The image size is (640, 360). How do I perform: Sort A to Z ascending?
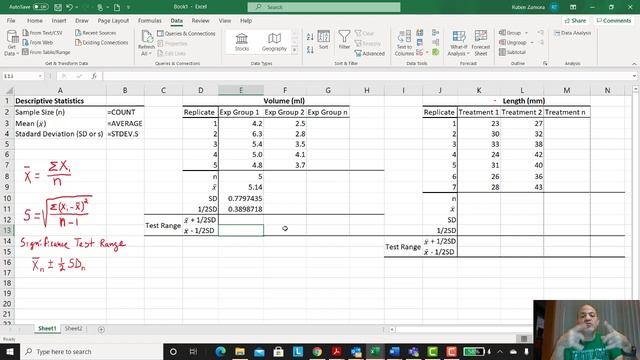310,37
